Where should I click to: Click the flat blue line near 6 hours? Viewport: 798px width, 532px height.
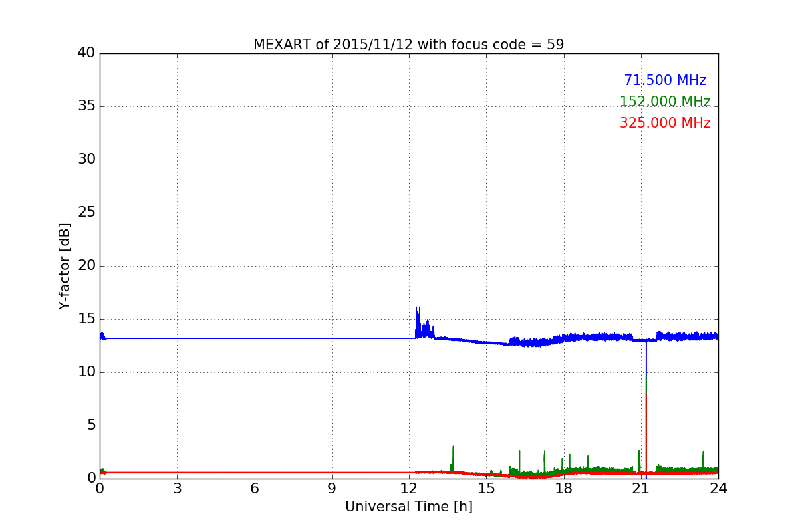click(x=255, y=338)
